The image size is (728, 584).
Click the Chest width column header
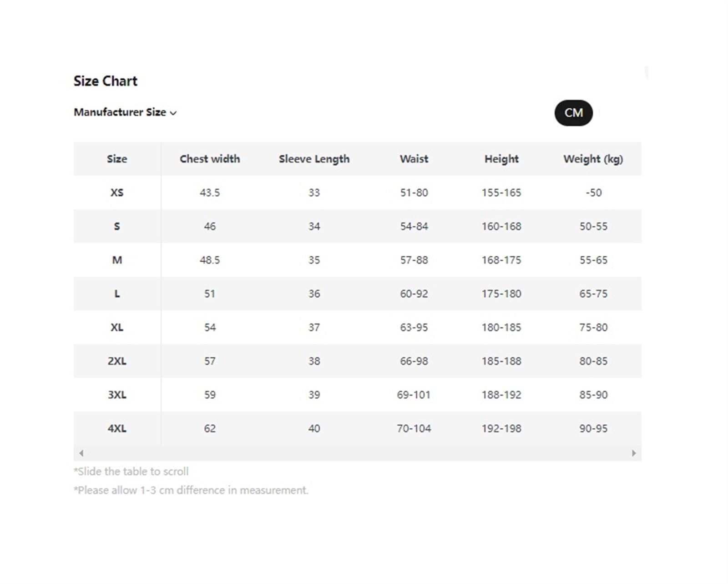[210, 159]
